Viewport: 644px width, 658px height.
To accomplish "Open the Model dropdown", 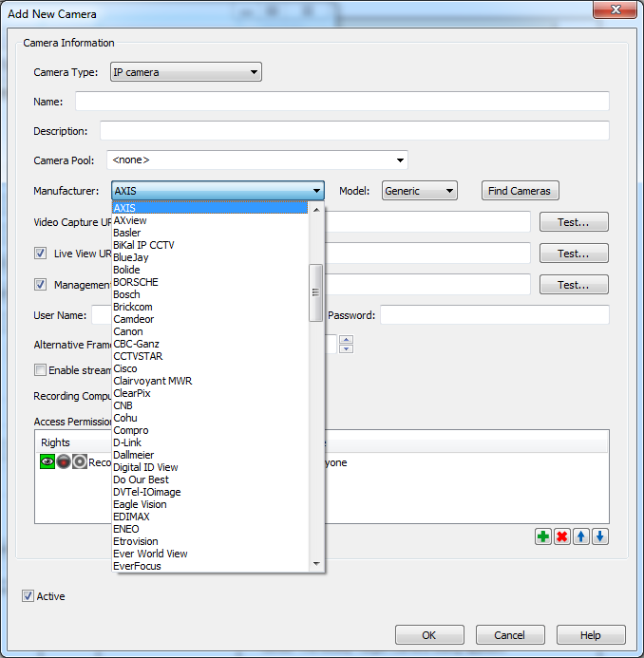I will click(420, 191).
